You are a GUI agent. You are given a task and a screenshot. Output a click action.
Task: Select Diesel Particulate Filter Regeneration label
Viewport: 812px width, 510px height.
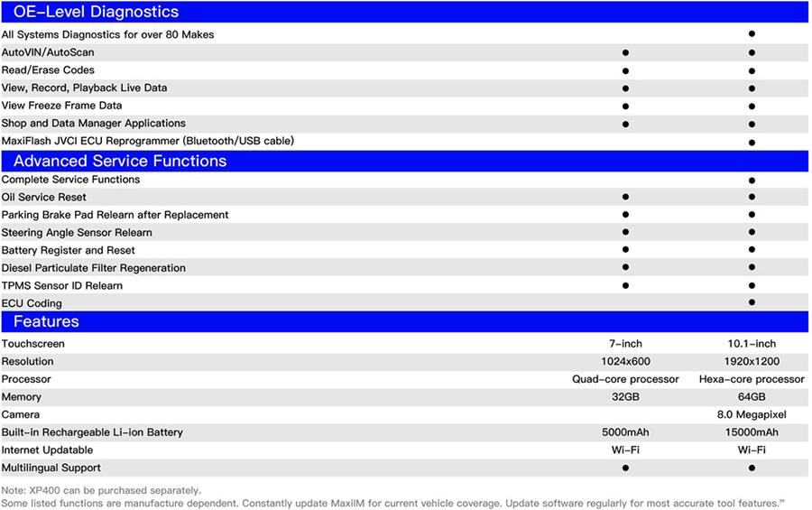tap(93, 268)
